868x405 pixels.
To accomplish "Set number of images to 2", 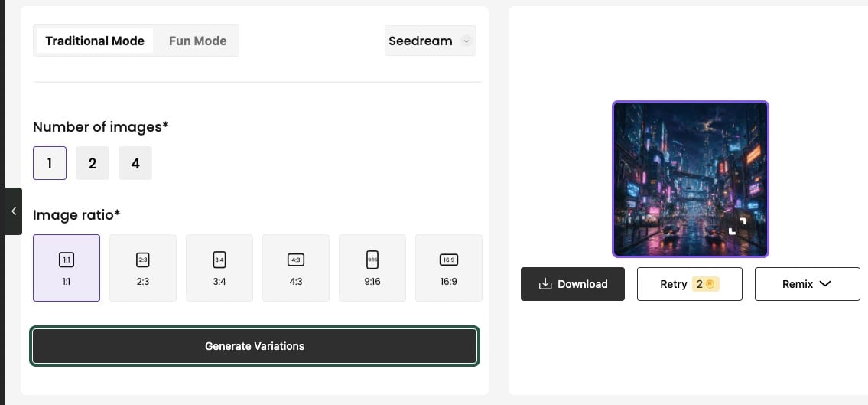I will click(93, 163).
